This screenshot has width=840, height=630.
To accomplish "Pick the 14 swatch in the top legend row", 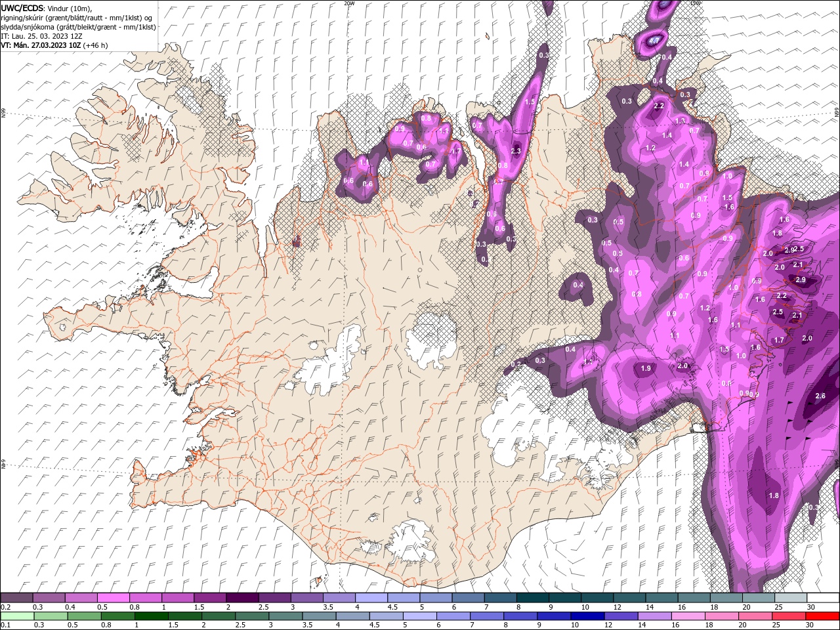I will [x=661, y=598].
